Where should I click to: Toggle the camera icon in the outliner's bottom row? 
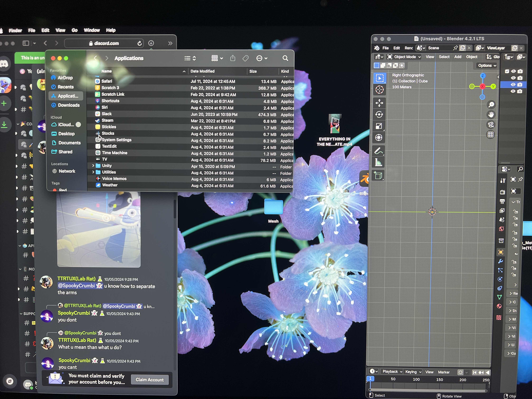point(519,91)
